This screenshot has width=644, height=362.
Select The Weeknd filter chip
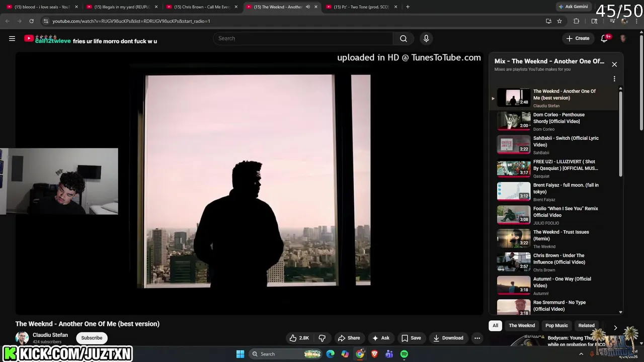pos(522,326)
